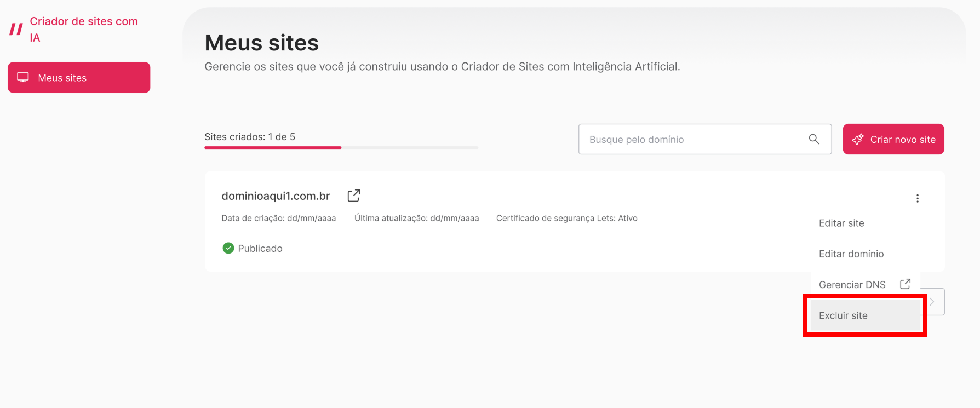Click the next page chevron arrow
Image resolution: width=980 pixels, height=408 pixels.
coord(932,301)
